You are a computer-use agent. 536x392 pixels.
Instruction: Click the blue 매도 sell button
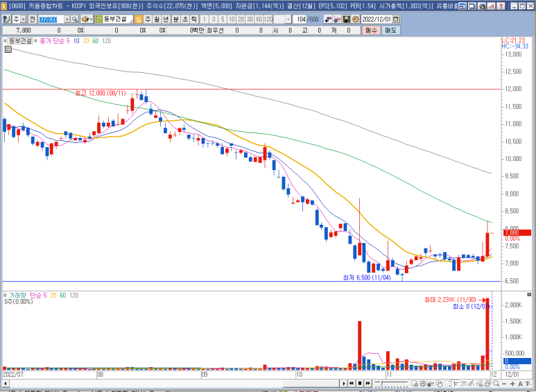(x=390, y=31)
